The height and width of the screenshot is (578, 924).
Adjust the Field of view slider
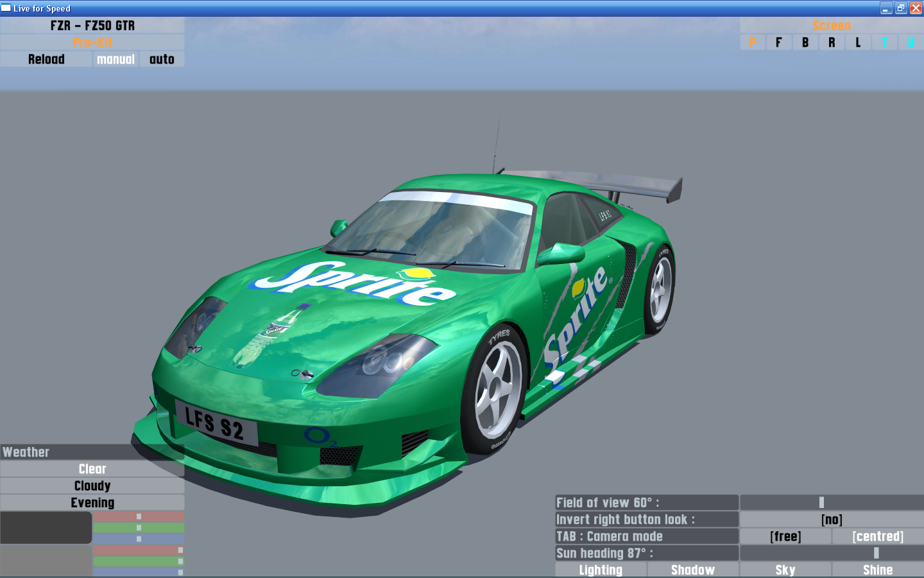(x=832, y=502)
